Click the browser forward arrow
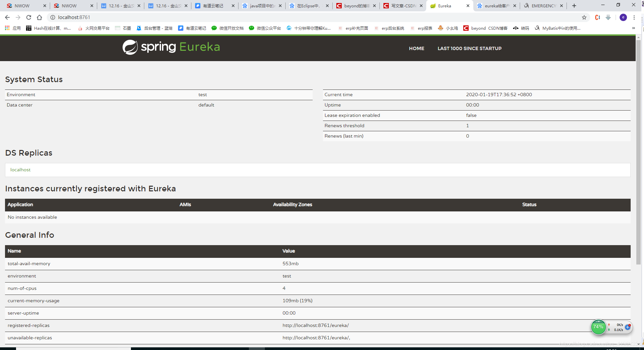 tap(18, 17)
